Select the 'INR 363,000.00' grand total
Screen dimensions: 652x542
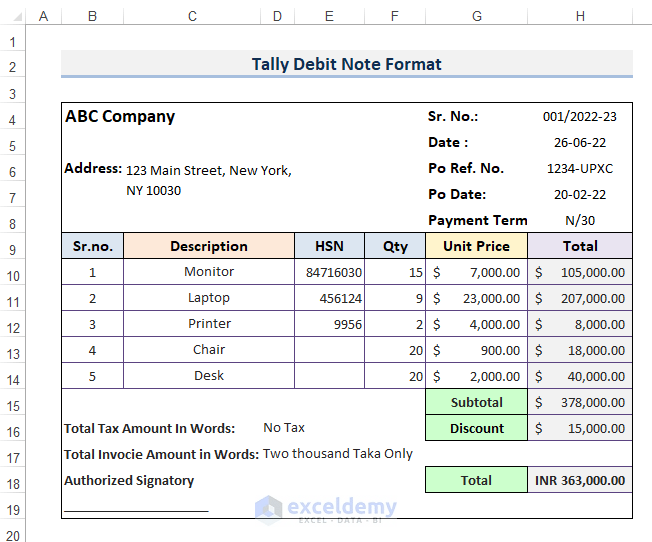pyautogui.click(x=580, y=480)
